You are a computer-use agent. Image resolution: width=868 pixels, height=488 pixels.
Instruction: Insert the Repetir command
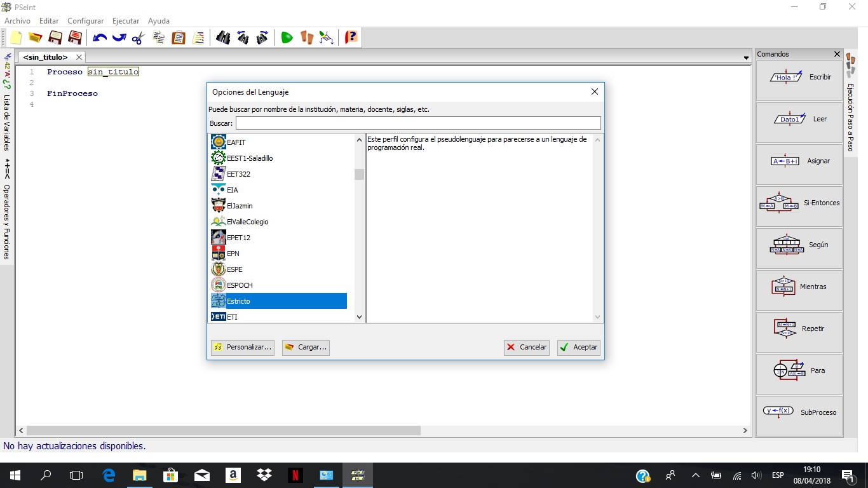799,332
